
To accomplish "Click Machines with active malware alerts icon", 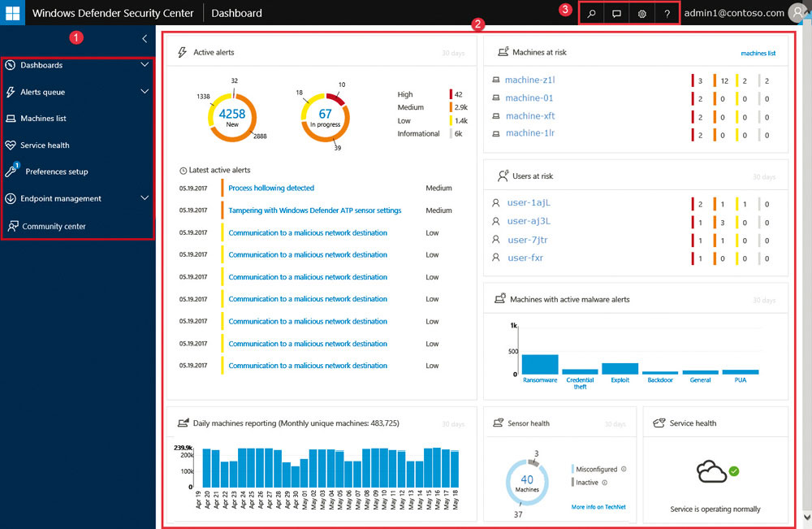I will tap(499, 298).
